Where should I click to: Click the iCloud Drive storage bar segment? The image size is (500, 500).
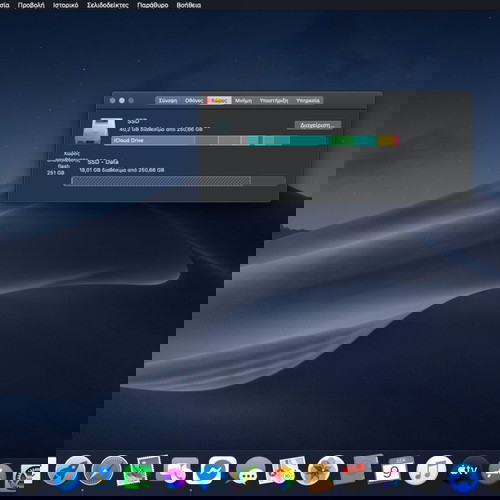coord(153,140)
